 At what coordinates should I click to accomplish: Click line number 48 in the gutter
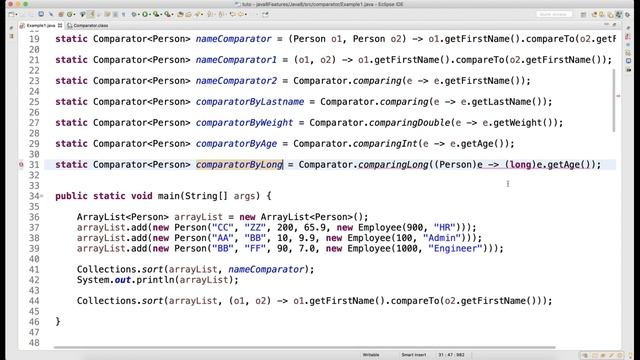click(x=34, y=343)
